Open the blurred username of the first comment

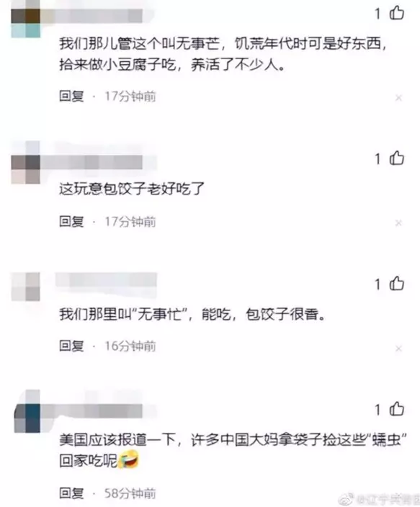click(x=91, y=16)
